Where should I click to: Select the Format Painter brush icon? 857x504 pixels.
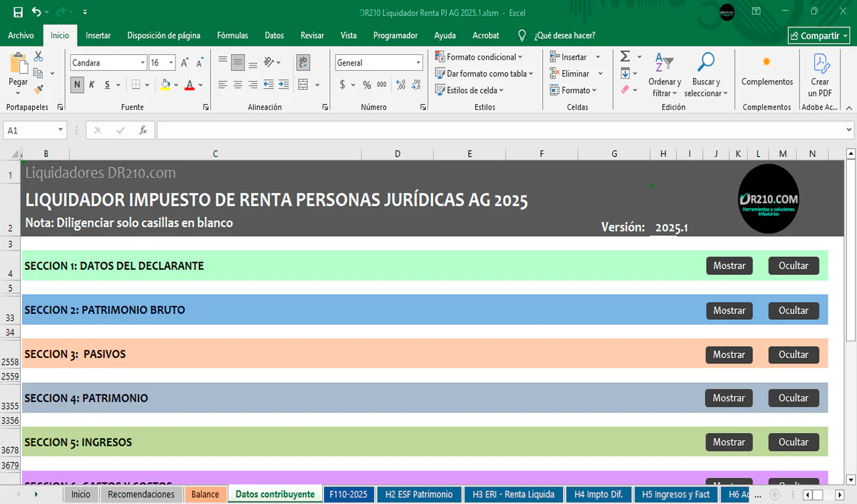(x=38, y=88)
